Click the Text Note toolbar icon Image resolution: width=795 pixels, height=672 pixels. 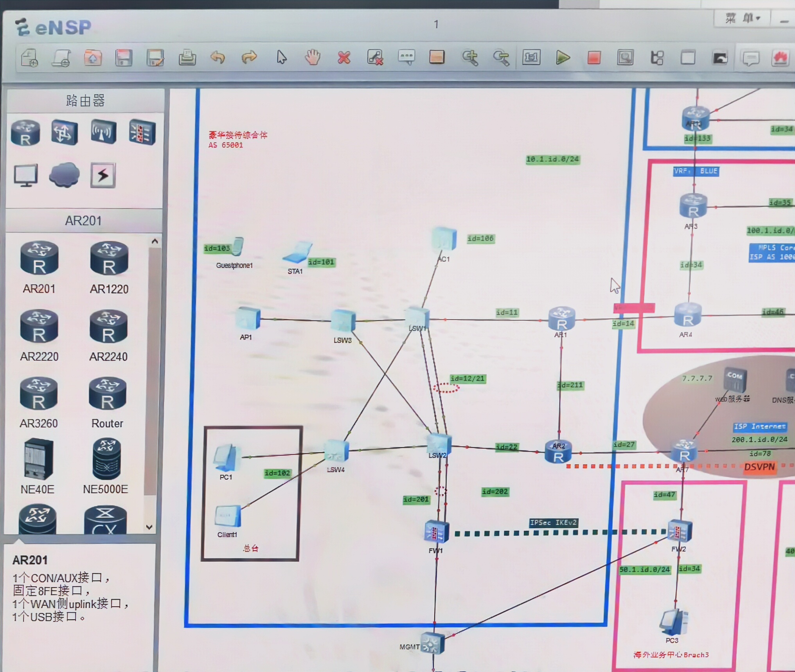tap(406, 58)
